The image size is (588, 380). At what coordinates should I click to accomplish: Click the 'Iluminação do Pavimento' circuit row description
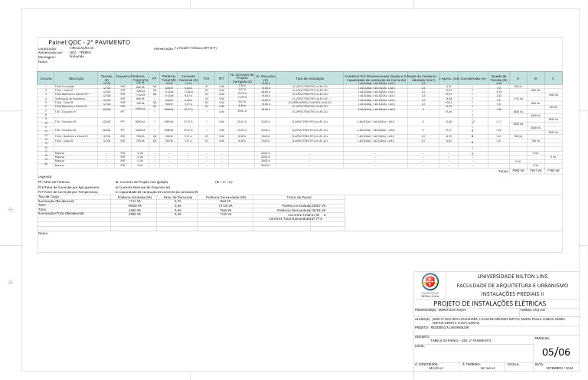pyautogui.click(x=70, y=99)
